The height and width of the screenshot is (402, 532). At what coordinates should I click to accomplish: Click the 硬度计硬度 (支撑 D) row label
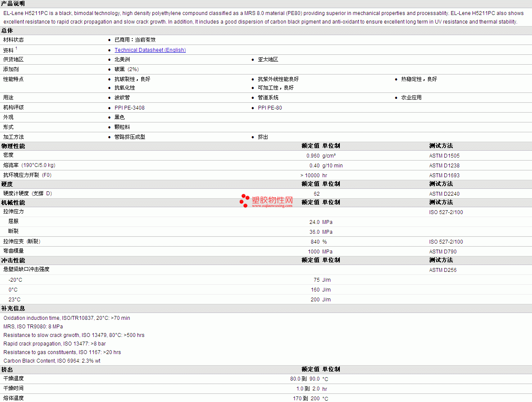28,194
